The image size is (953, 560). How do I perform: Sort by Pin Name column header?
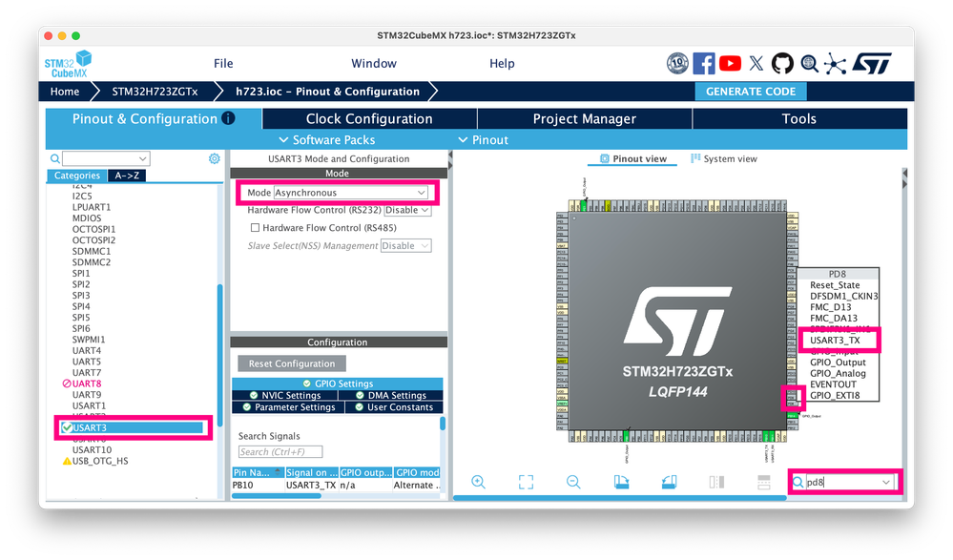(x=258, y=472)
